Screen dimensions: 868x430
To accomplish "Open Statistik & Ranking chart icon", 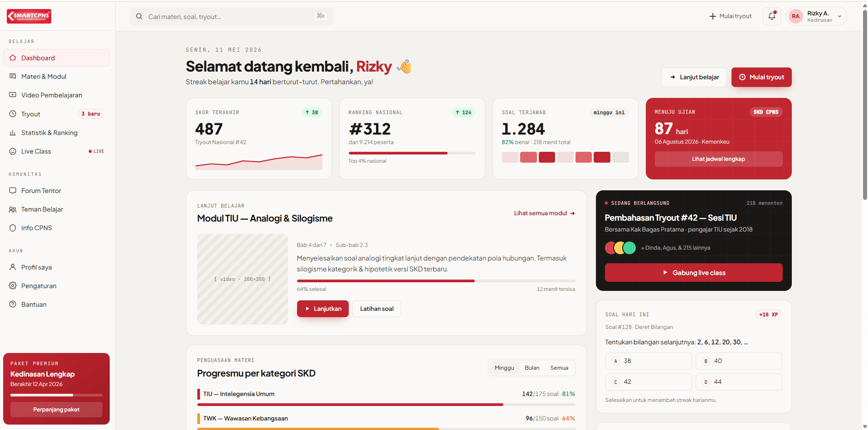I will click(13, 133).
